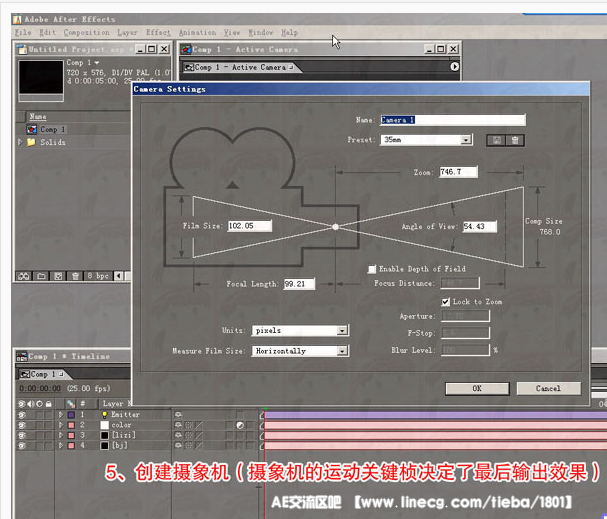Click the solo column header icon in timeline

39,404
